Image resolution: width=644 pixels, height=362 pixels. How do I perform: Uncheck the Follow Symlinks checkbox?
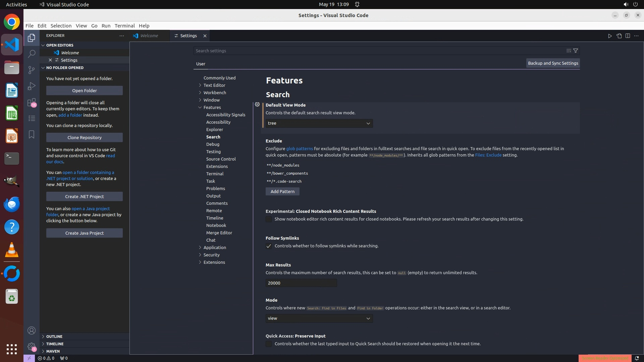[x=269, y=246]
